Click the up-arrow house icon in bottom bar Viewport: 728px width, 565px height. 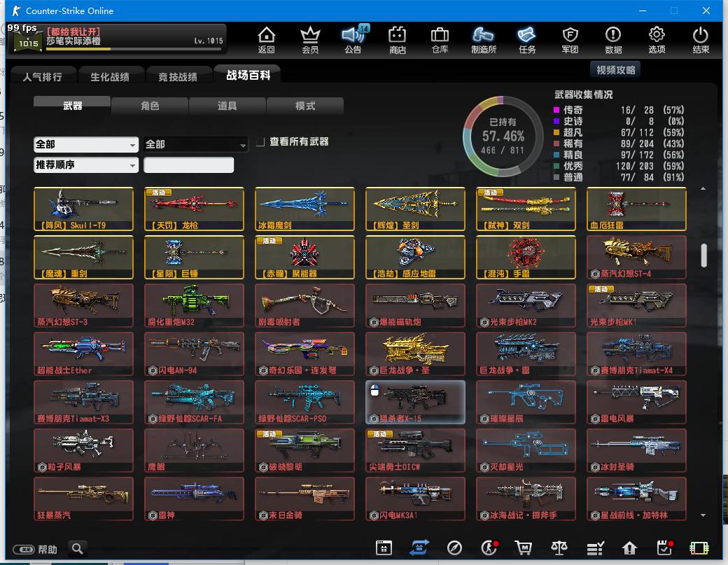(x=629, y=548)
